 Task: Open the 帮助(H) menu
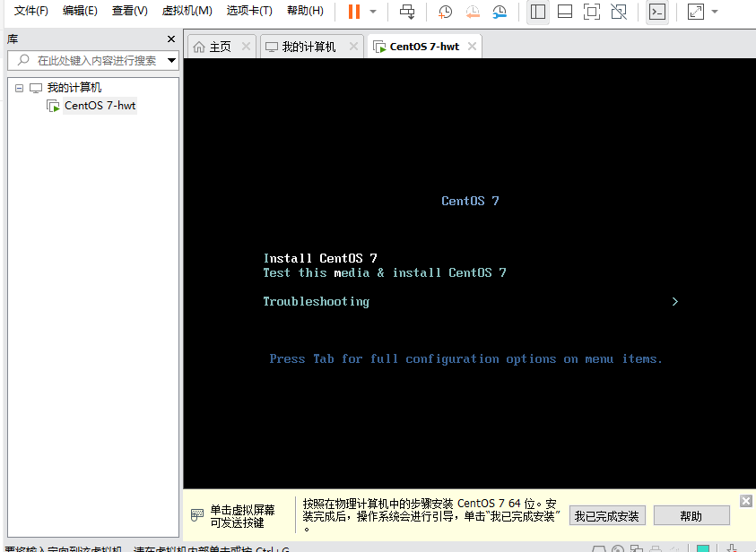[305, 11]
